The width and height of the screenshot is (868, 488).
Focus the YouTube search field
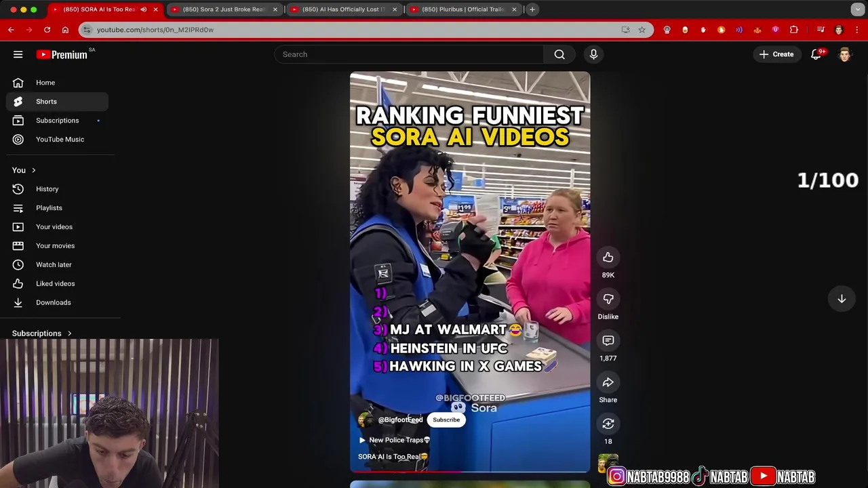pyautogui.click(x=409, y=54)
